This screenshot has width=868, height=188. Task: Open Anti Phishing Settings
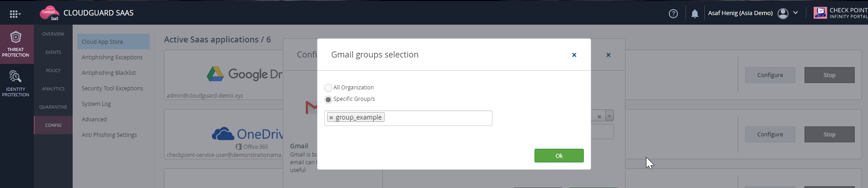[x=109, y=135]
